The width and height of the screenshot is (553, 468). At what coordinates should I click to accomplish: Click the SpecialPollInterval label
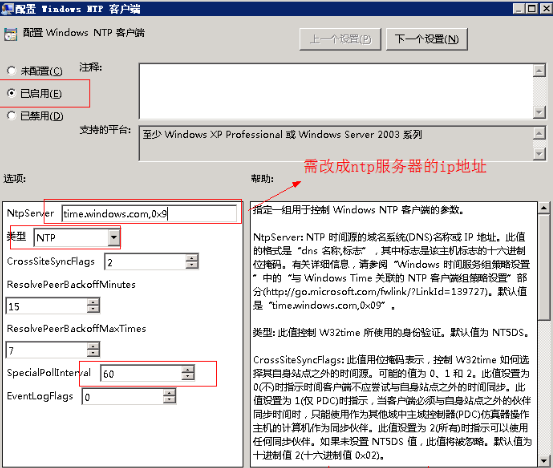pos(49,372)
